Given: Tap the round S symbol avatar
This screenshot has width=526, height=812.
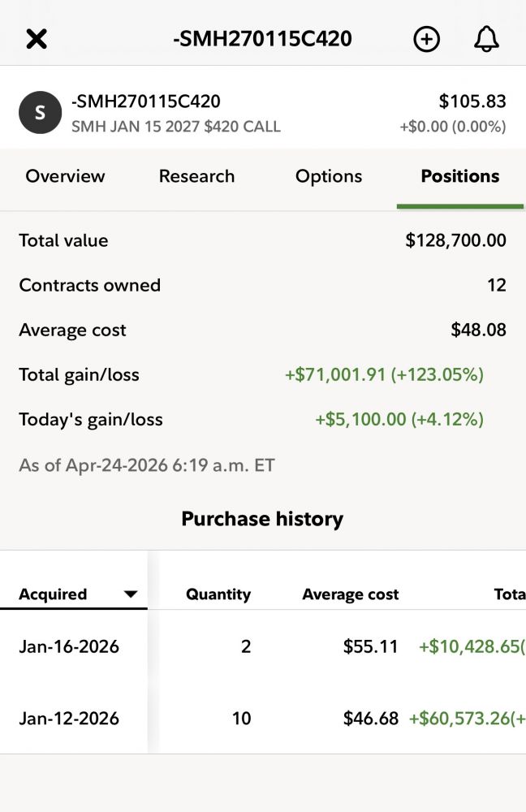Looking at the screenshot, I should 40,114.
